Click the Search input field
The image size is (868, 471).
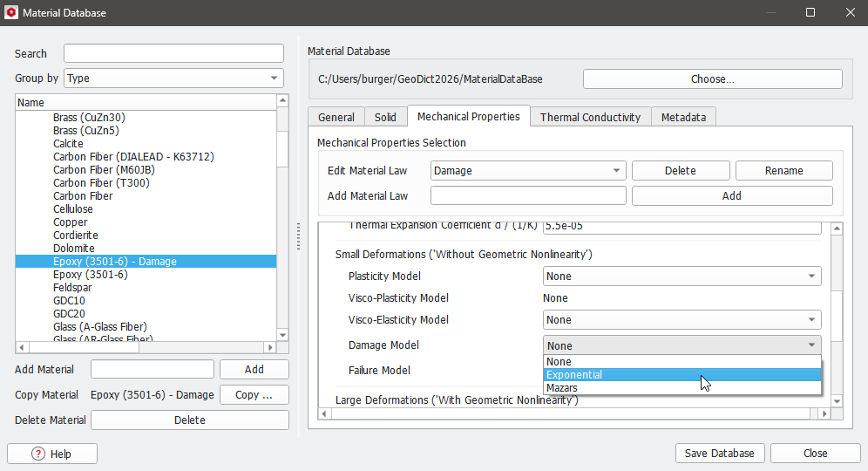click(173, 54)
